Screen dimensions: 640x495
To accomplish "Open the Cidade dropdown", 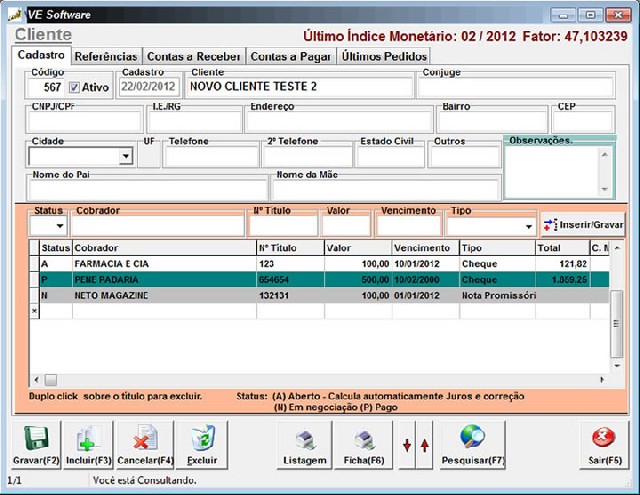I will (126, 156).
